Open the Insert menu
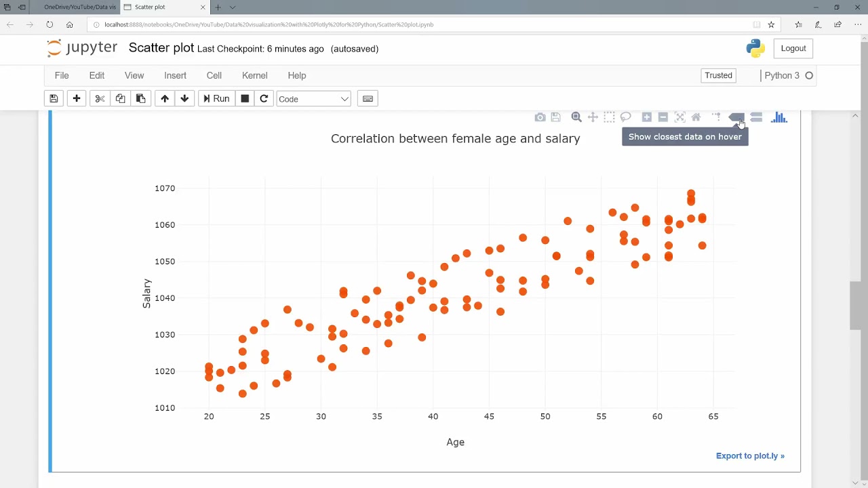The width and height of the screenshot is (868, 488). pyautogui.click(x=175, y=75)
